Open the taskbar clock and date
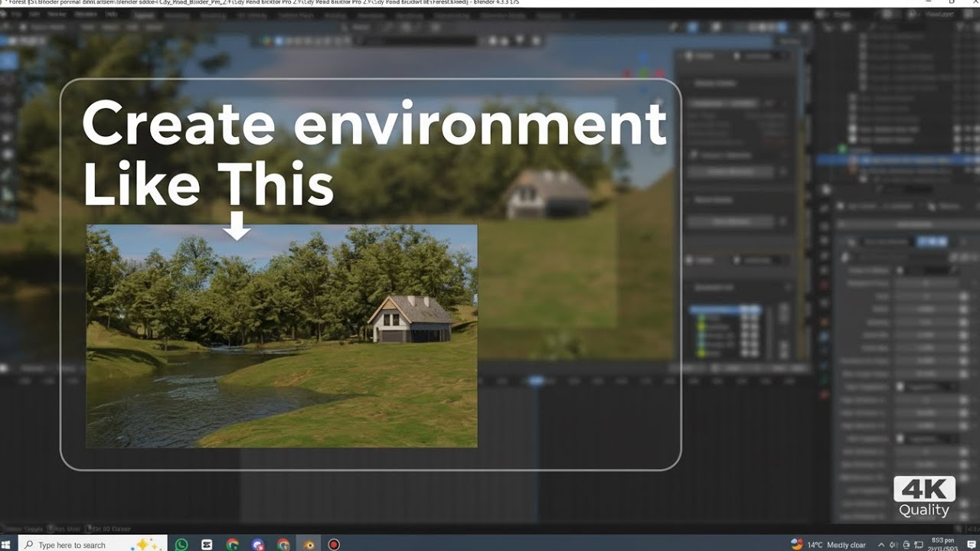Image resolution: width=980 pixels, height=551 pixels. (x=944, y=544)
